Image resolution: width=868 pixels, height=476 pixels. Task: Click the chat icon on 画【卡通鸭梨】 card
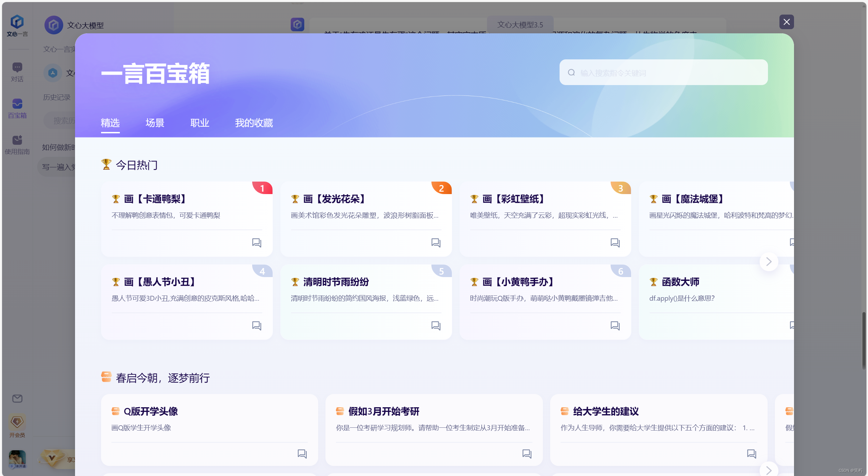257,242
